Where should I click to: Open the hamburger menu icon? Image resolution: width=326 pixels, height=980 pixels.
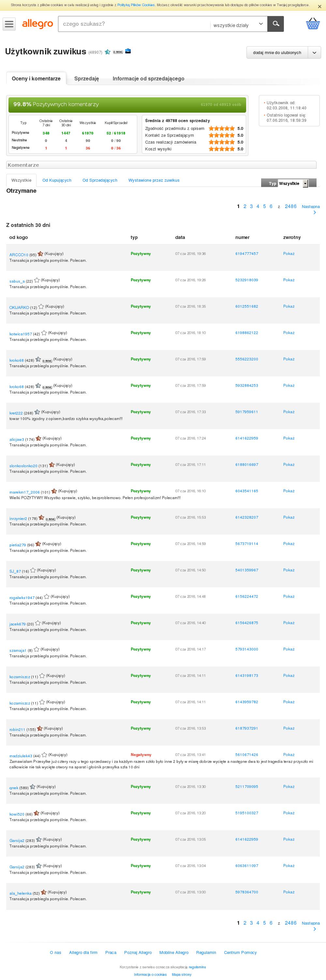tap(9, 24)
